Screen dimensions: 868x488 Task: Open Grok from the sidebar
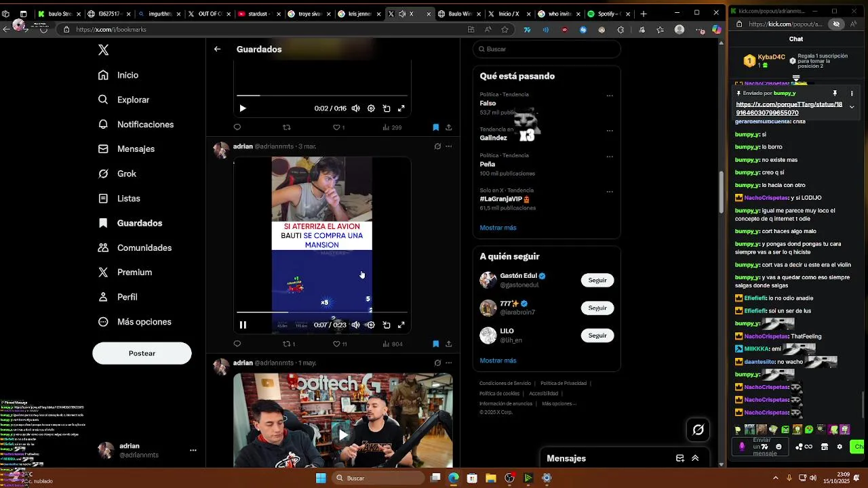click(117, 174)
